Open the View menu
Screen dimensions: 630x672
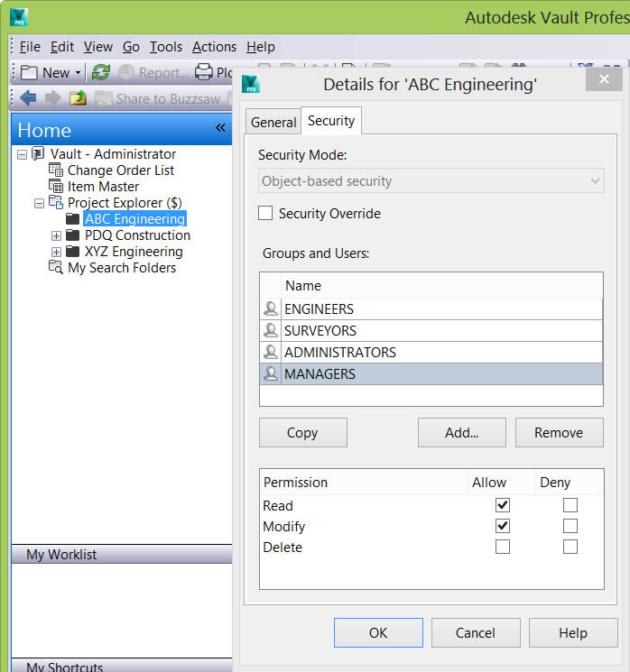coord(98,47)
